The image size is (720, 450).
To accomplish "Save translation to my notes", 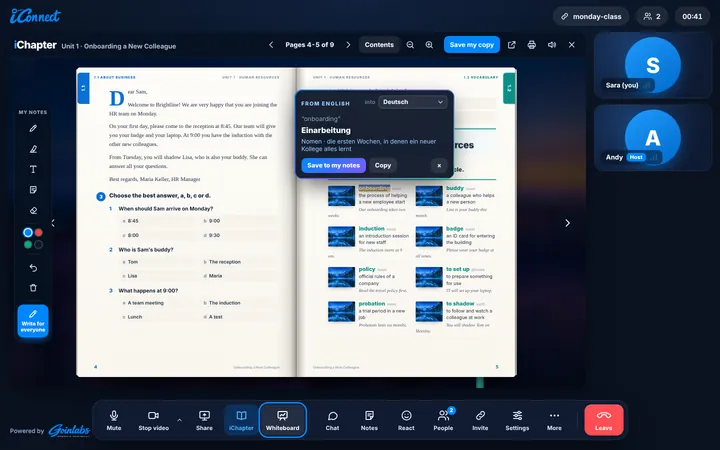I will tap(333, 165).
